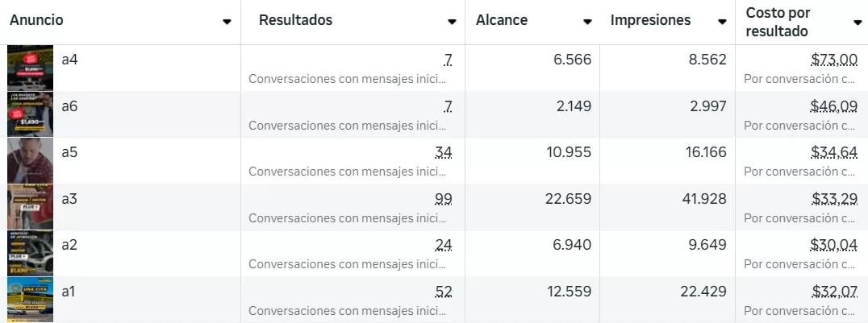
Task: Open the Alcance column dropdown arrow
Action: [587, 22]
